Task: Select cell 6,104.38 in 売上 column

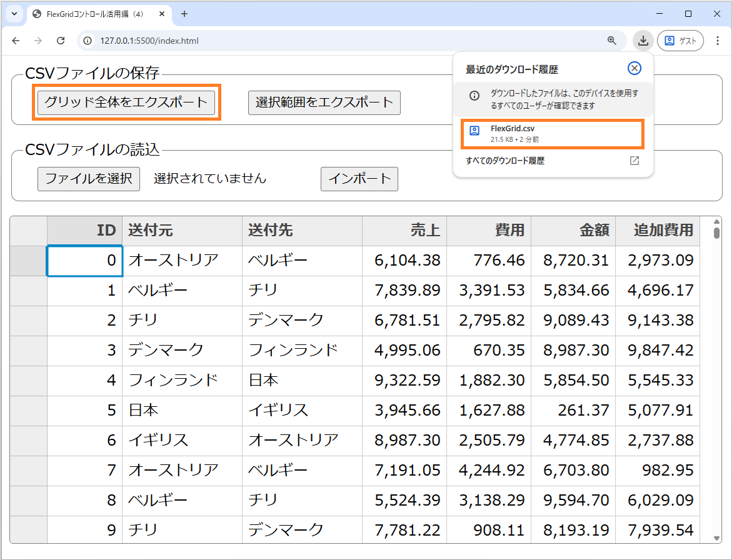Action: pos(404,261)
